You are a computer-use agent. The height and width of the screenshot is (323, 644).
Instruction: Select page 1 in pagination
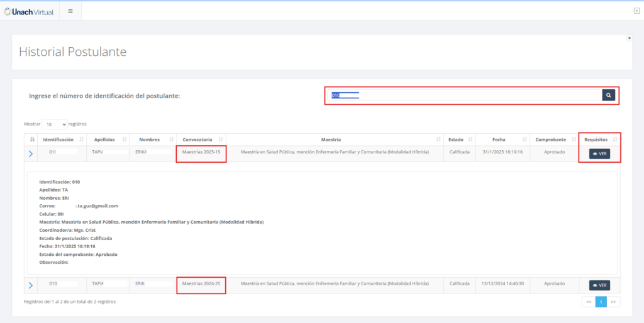601,302
